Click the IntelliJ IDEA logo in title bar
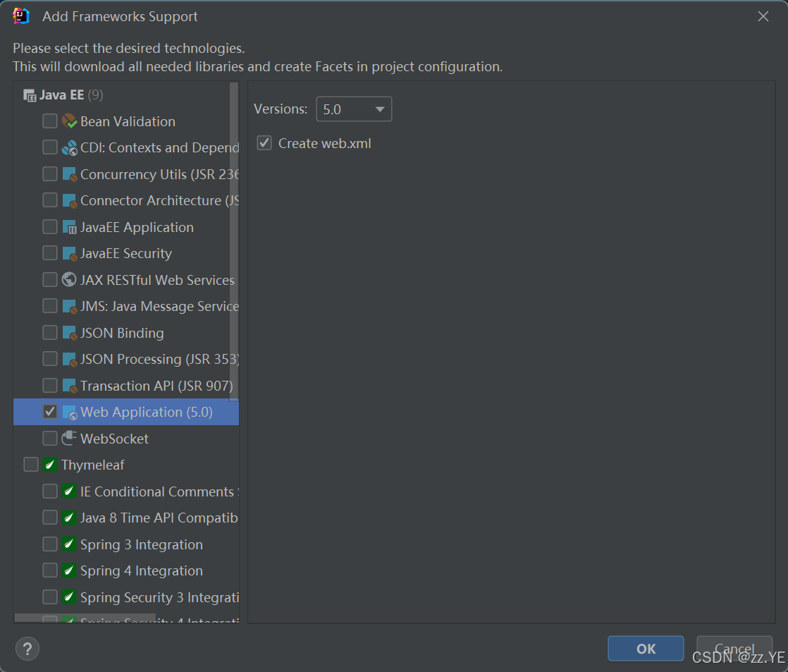 [21, 16]
